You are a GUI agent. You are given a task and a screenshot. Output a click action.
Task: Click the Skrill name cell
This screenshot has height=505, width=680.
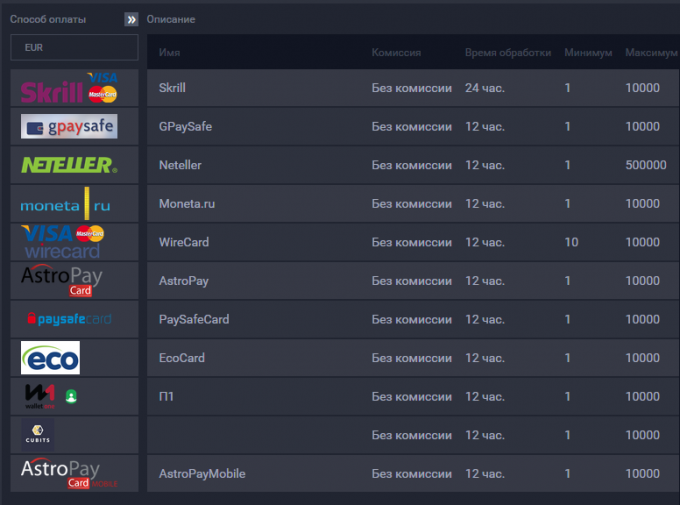[x=172, y=88]
